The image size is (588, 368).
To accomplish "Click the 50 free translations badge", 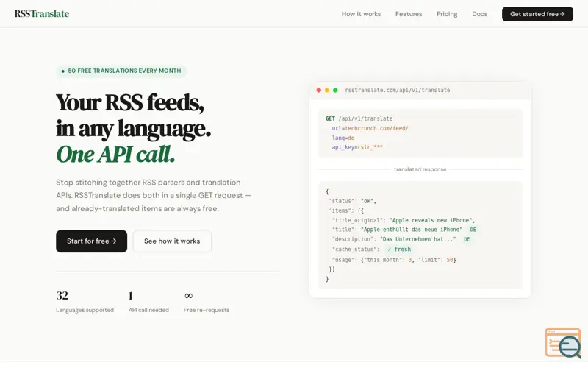I will pyautogui.click(x=121, y=71).
